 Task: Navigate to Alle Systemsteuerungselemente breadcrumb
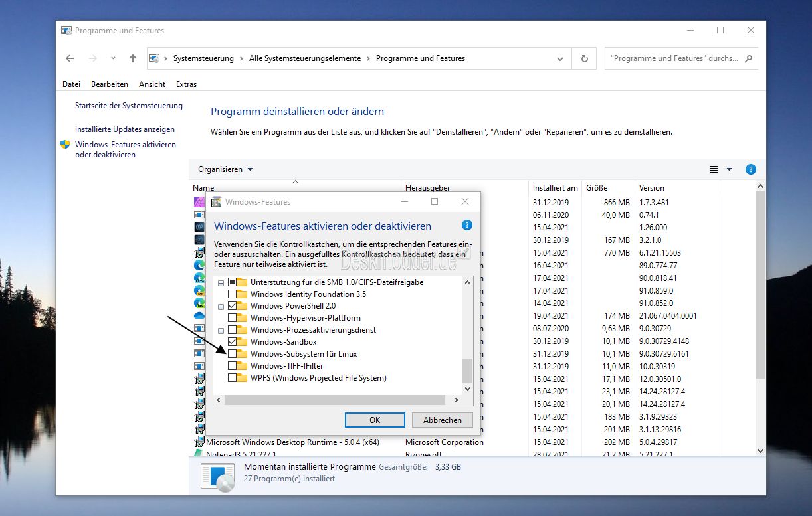pyautogui.click(x=305, y=58)
